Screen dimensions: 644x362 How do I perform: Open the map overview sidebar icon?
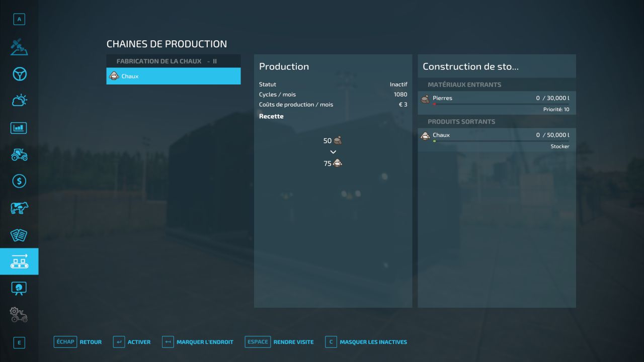tap(19, 47)
